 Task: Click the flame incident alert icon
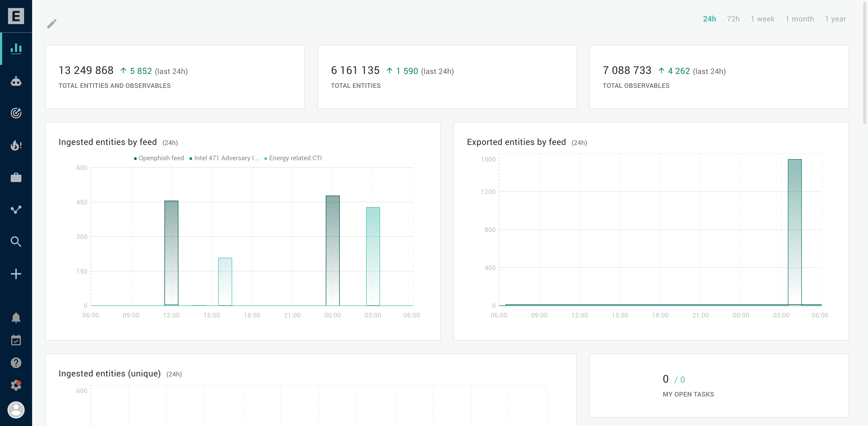(x=16, y=145)
